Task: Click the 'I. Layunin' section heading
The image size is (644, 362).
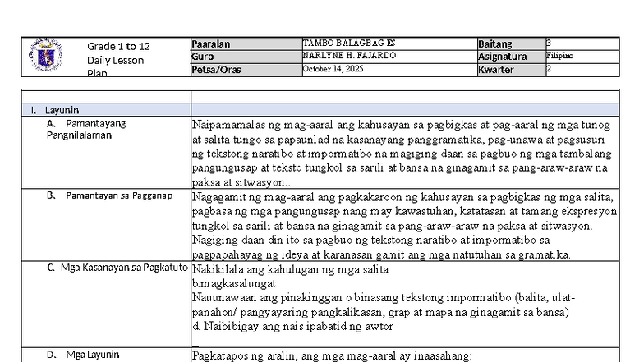Action: (x=55, y=110)
